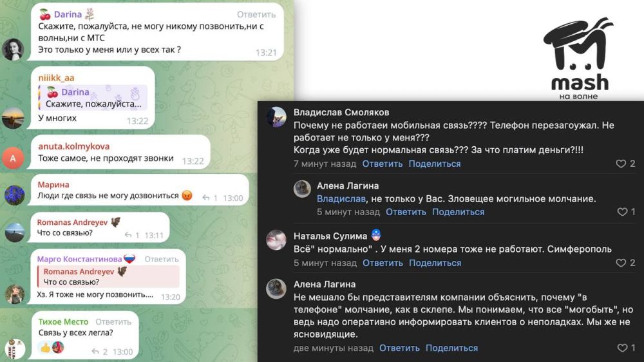
Task: Open quoted Romanas Andreyev message in Марго's reply
Action: click(x=108, y=276)
